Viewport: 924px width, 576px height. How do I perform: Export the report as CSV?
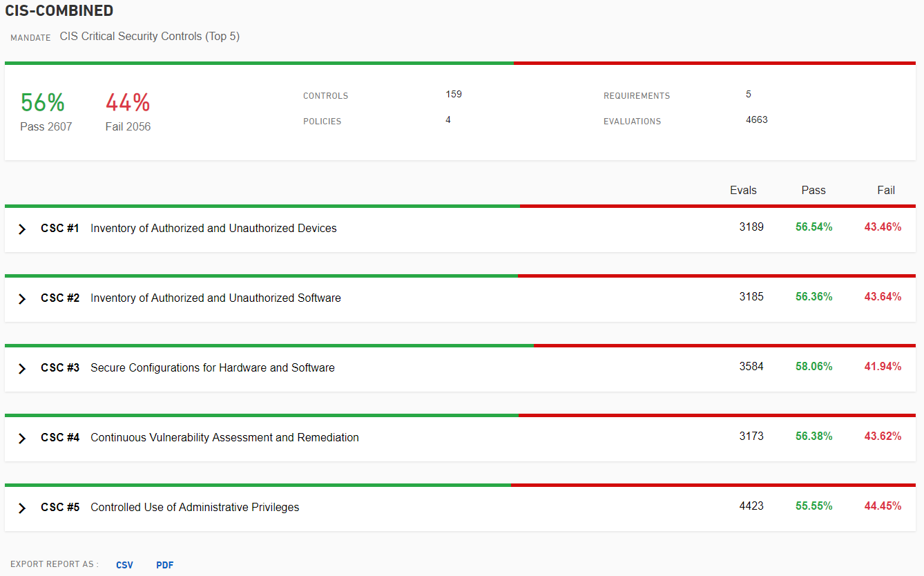[x=124, y=565]
